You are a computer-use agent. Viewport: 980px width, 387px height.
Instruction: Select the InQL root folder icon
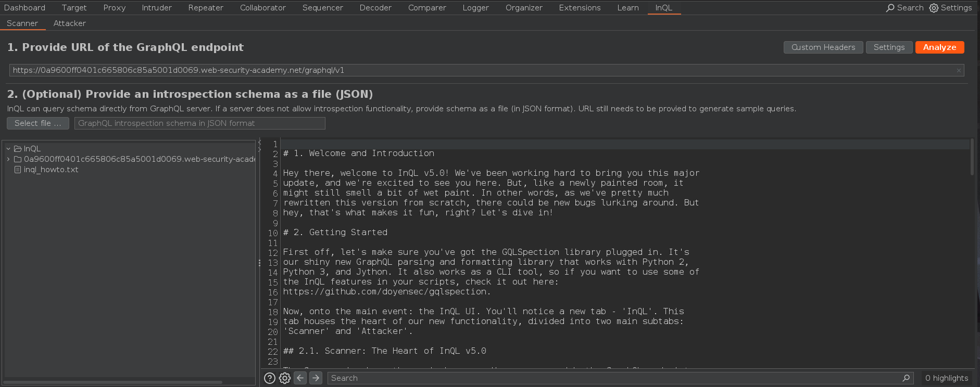[18, 149]
